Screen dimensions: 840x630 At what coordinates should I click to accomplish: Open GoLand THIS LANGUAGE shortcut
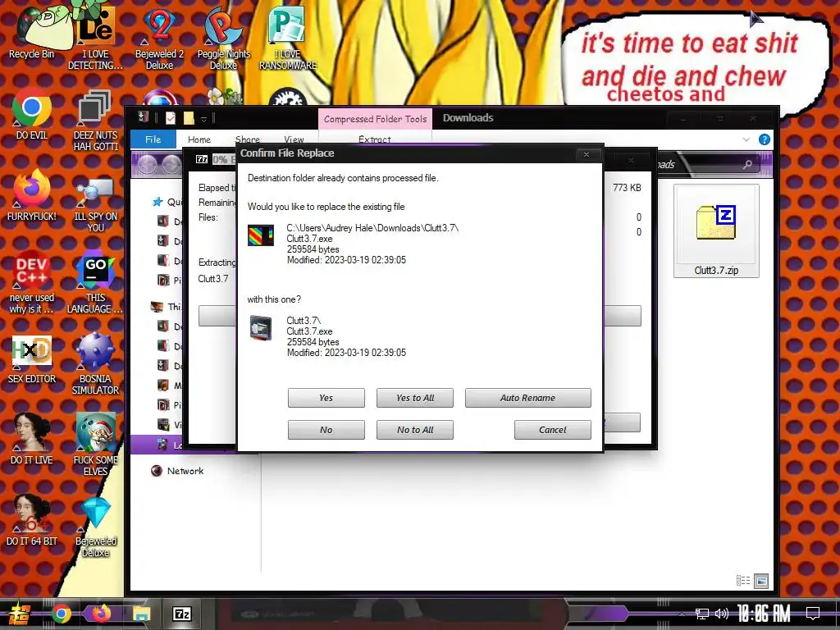click(x=95, y=281)
